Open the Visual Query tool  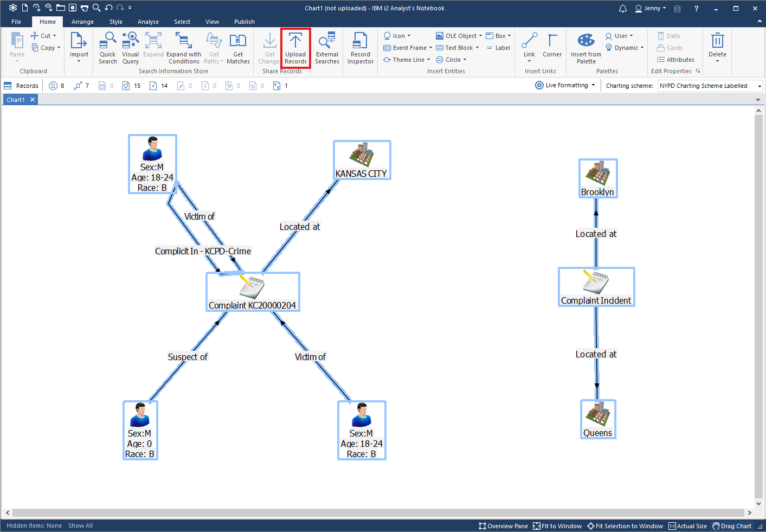130,48
